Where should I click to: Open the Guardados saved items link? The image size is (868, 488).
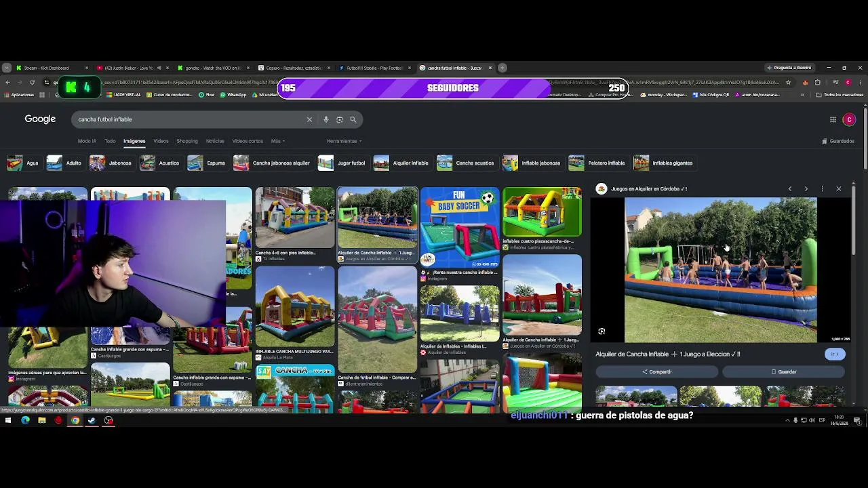[x=838, y=141]
